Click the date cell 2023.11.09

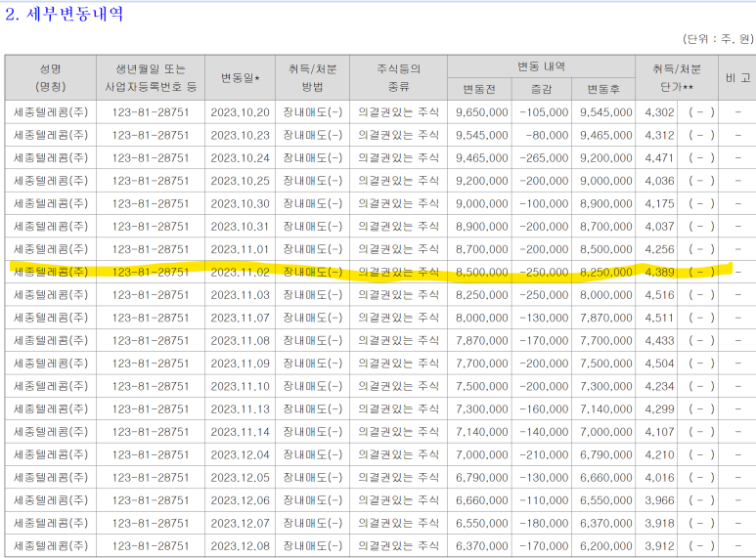241,364
